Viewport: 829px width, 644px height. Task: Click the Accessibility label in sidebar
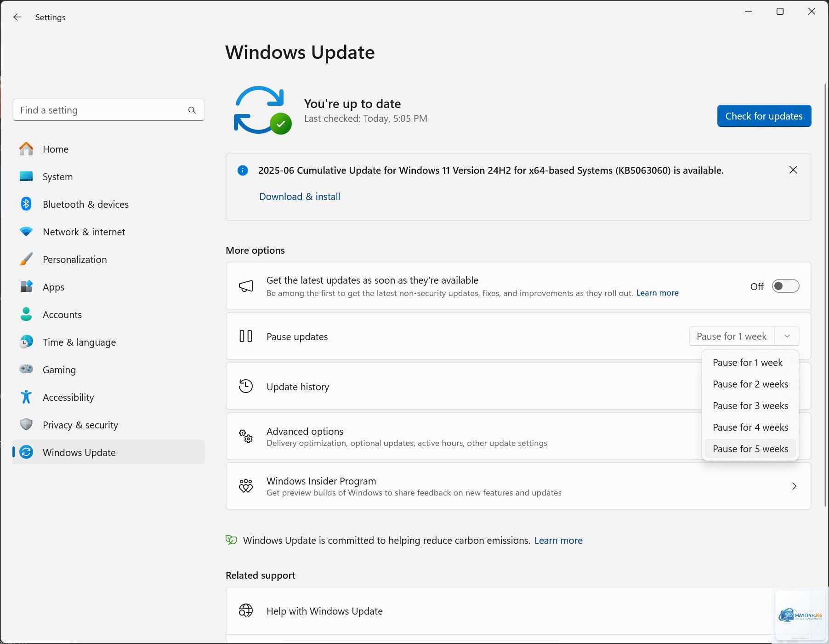tap(68, 397)
